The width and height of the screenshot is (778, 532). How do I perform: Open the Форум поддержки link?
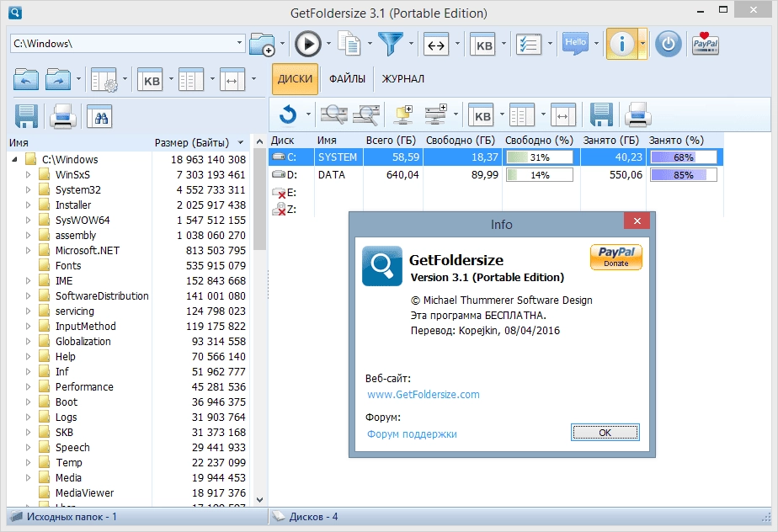click(412, 434)
